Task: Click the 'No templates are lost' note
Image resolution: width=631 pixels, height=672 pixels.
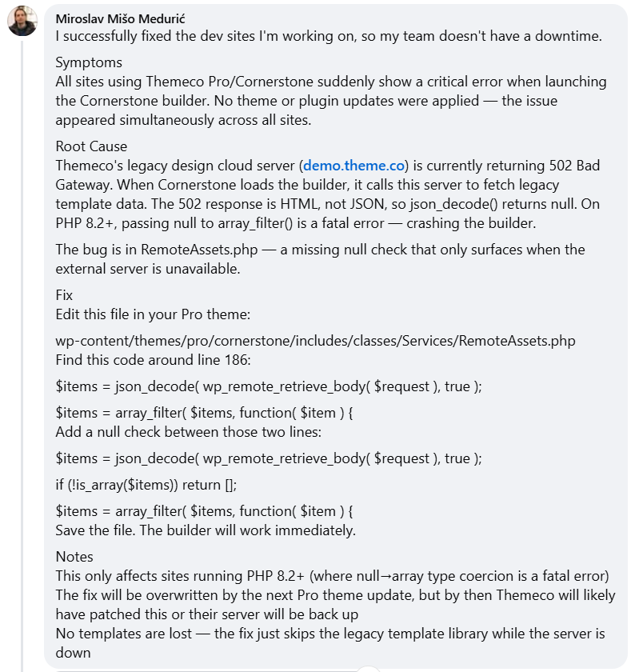Action: point(329,634)
